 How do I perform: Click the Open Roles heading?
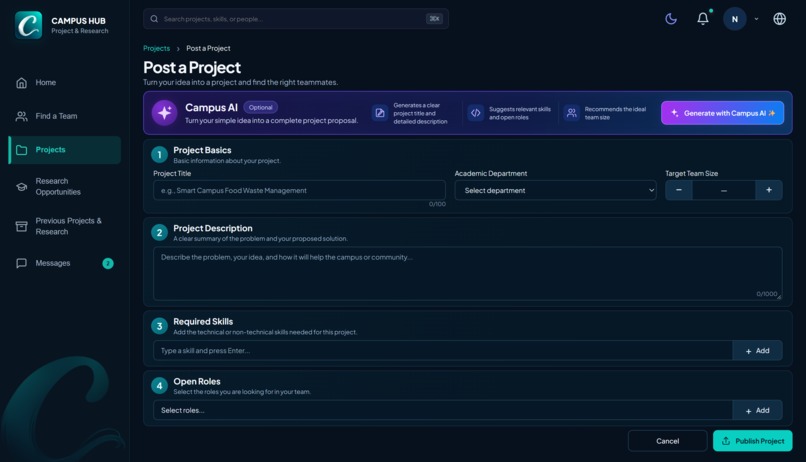197,381
